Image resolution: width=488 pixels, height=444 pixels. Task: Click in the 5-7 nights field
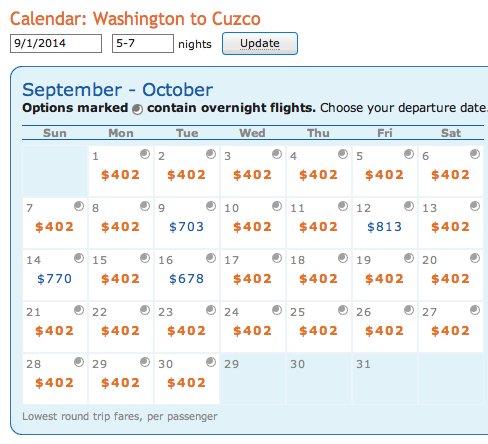point(143,43)
